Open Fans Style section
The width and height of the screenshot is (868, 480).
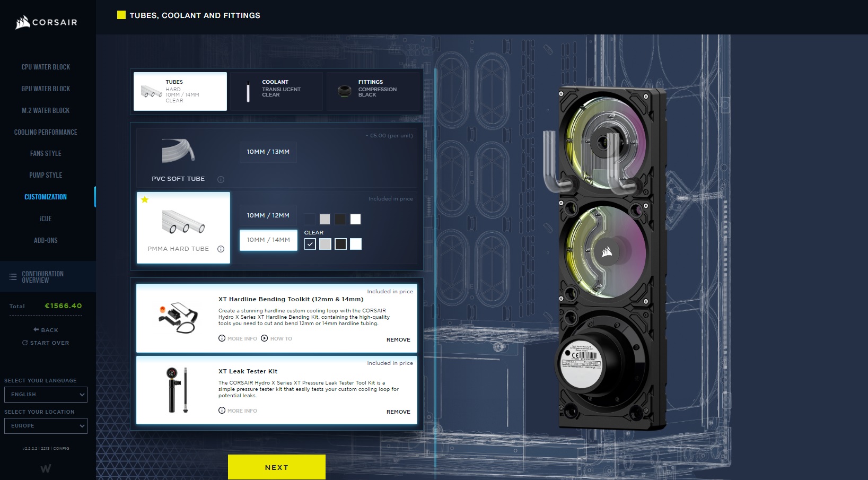point(46,153)
